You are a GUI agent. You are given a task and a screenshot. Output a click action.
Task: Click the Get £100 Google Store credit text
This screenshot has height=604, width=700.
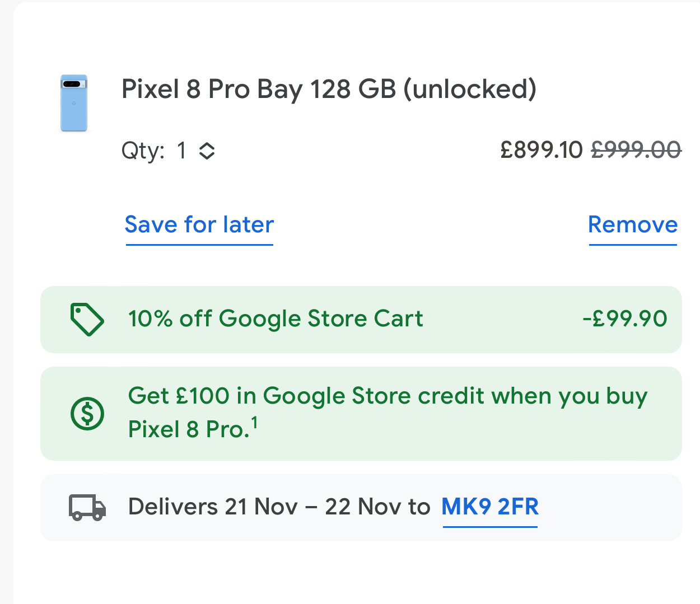coord(388,396)
